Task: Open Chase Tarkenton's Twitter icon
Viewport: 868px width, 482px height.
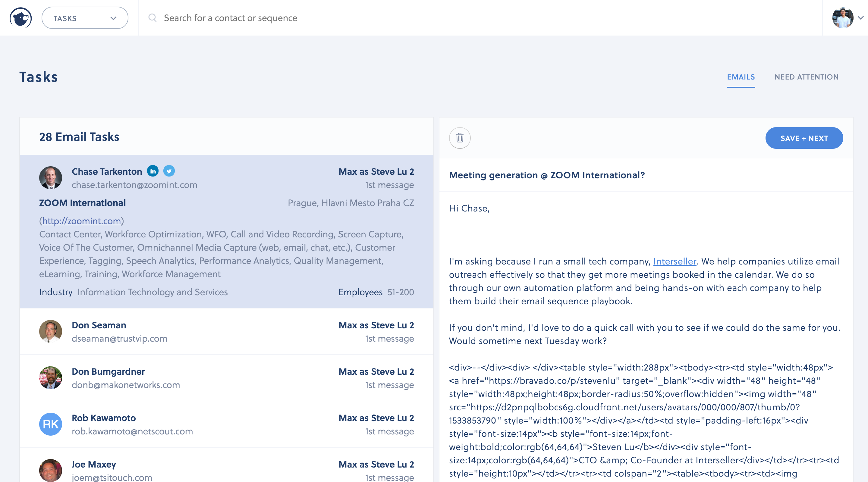Action: pos(169,171)
